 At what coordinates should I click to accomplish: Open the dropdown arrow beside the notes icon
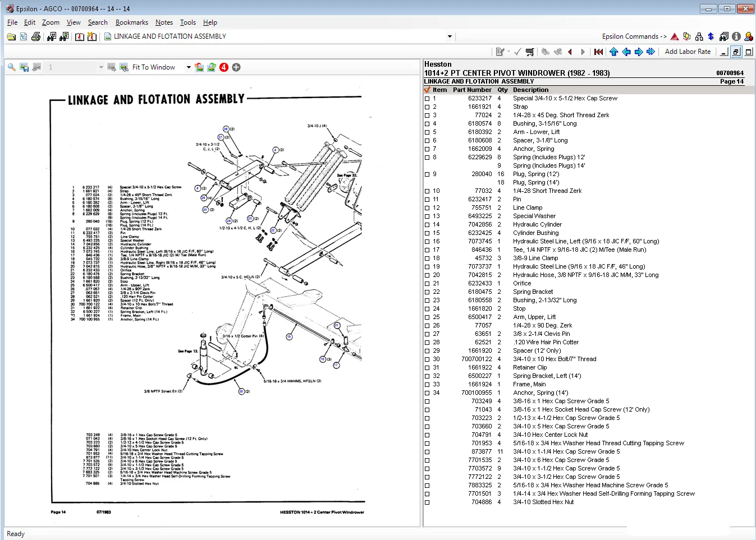coord(508,52)
